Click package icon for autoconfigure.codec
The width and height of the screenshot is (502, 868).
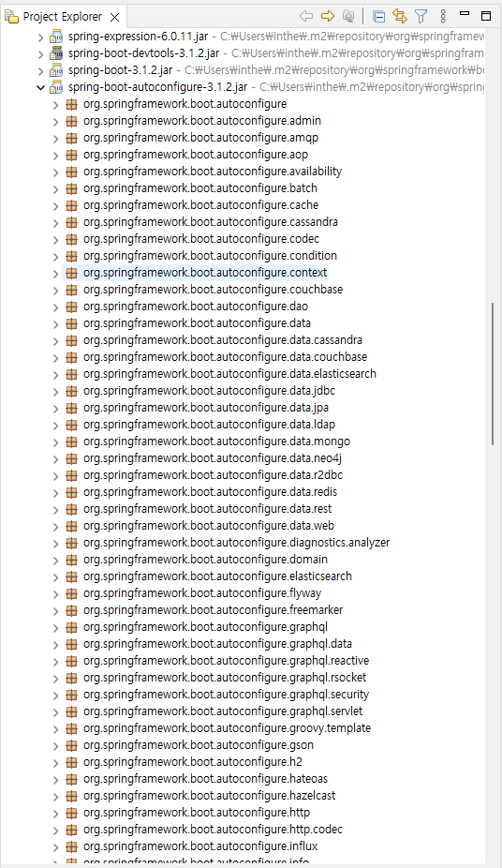(x=71, y=239)
